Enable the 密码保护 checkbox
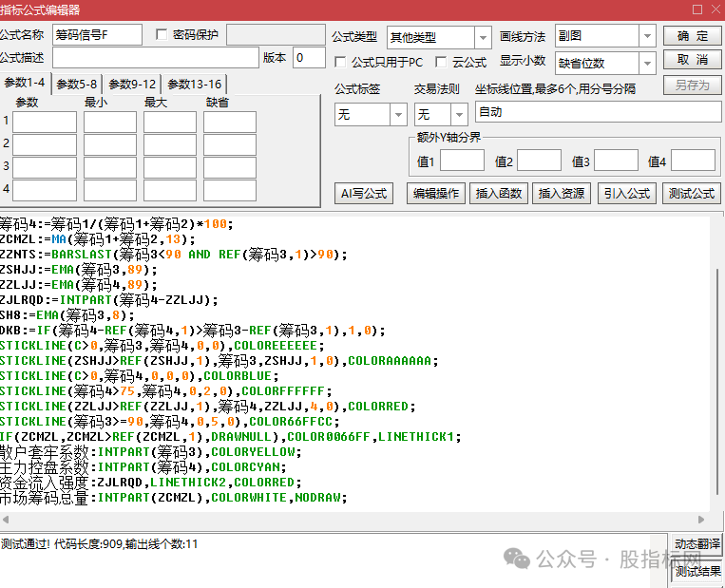 click(162, 34)
